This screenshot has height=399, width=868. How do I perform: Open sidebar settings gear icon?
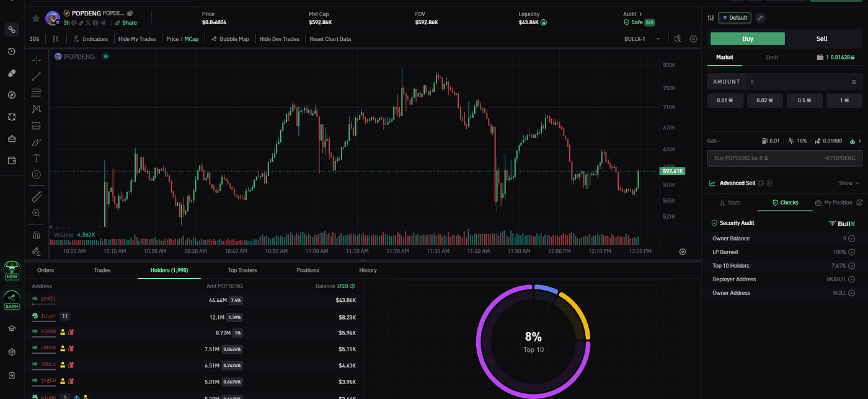pos(12,352)
